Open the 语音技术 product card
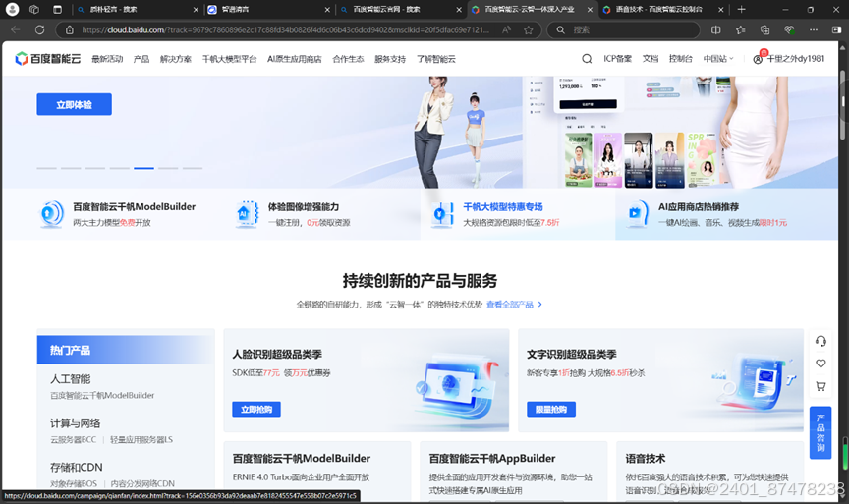Viewport: 849px width, 504px height. (709, 471)
